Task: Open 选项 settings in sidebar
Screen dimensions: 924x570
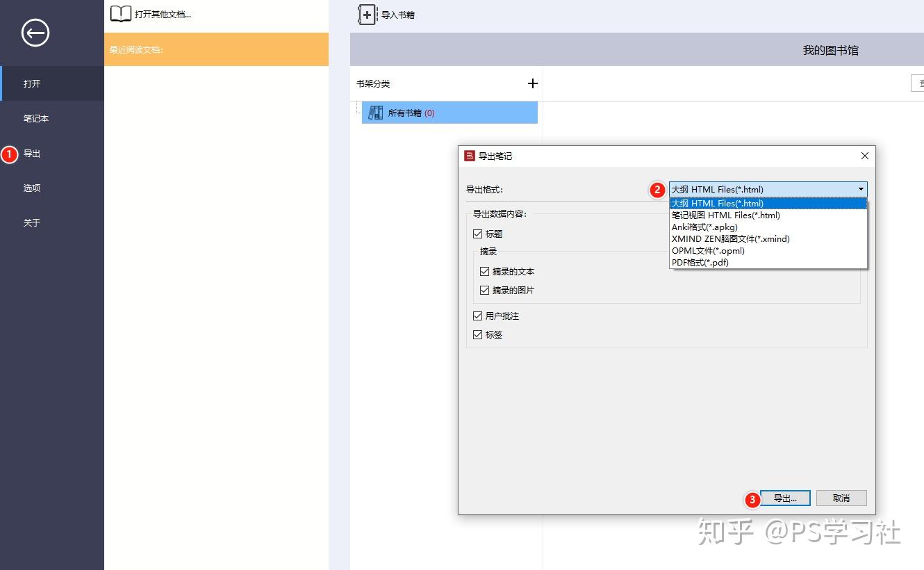Action: tap(52, 188)
